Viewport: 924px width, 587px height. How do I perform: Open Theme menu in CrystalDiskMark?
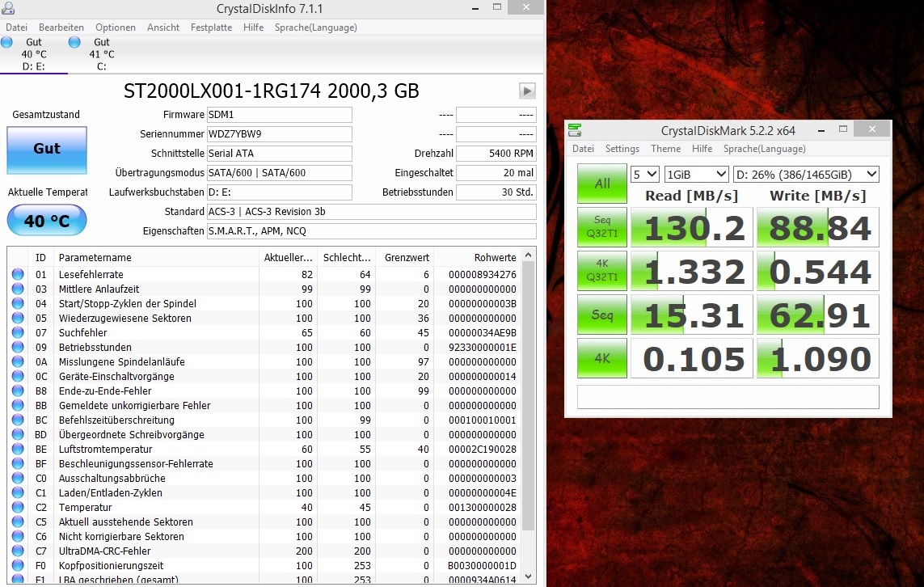665,149
